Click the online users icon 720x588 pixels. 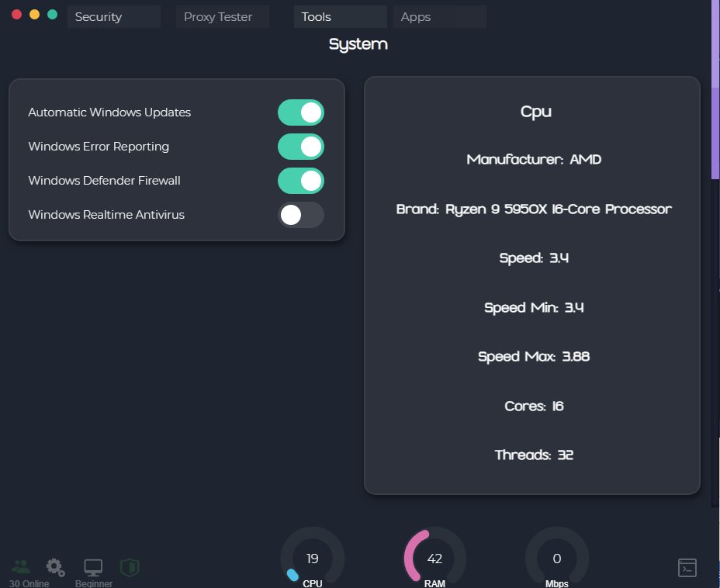[x=21, y=566]
